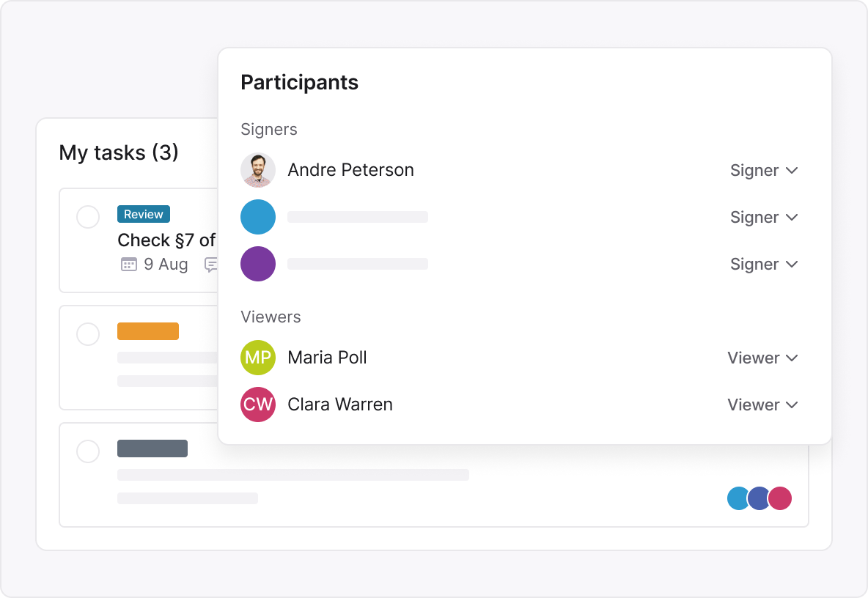Viewport: 868px width, 598px height.
Task: Click the dark blue avatar in assignee stack
Action: coord(758,498)
